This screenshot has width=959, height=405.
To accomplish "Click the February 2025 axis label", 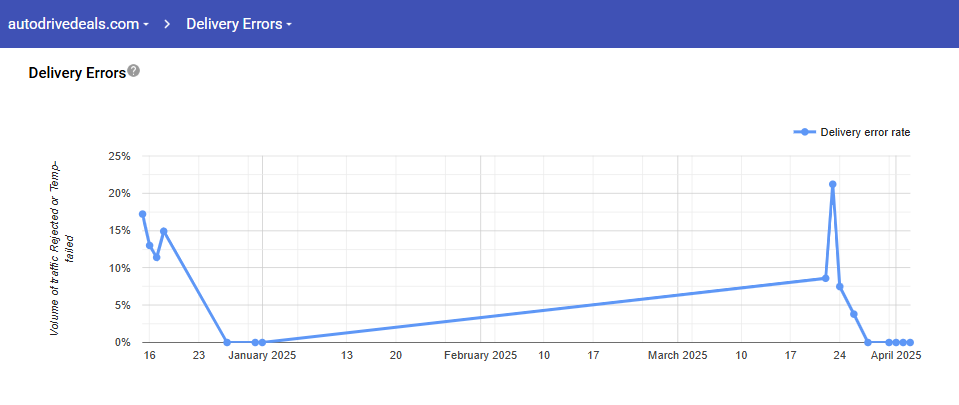I will coord(480,355).
